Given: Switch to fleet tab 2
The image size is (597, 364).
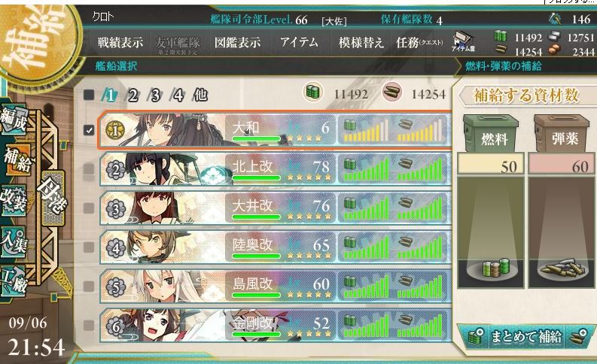Looking at the screenshot, I should (132, 95).
